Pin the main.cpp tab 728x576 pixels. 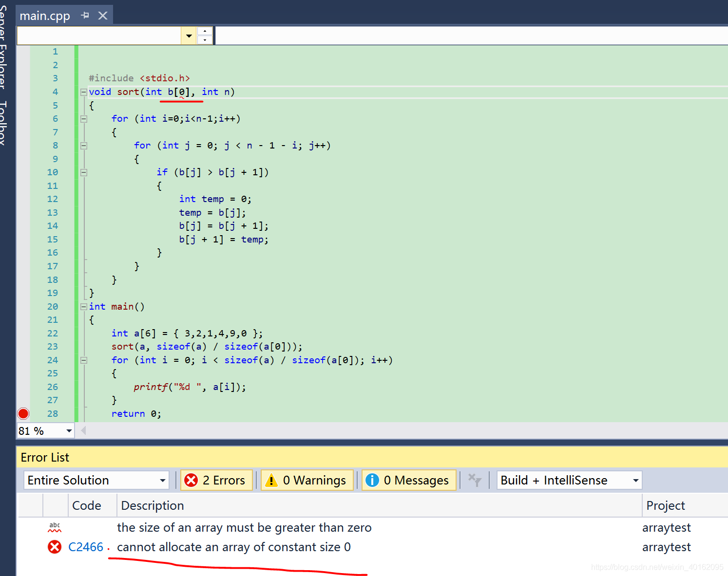85,16
